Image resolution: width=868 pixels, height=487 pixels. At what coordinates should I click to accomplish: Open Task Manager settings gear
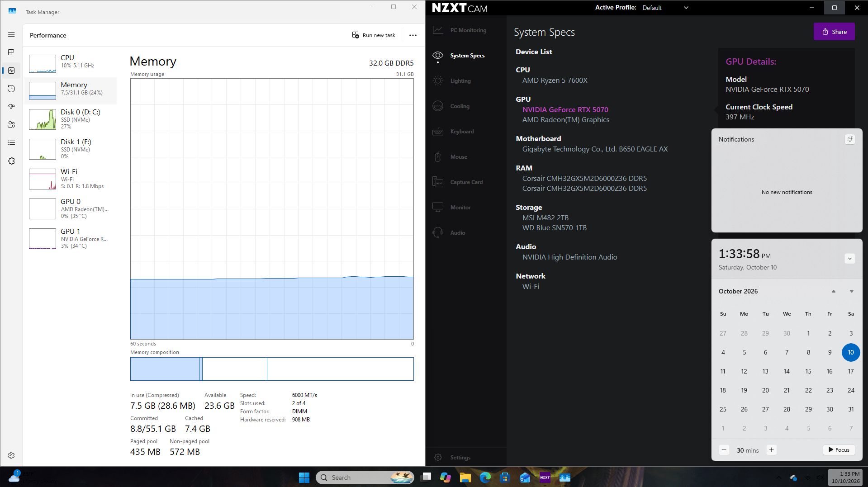coord(11,455)
